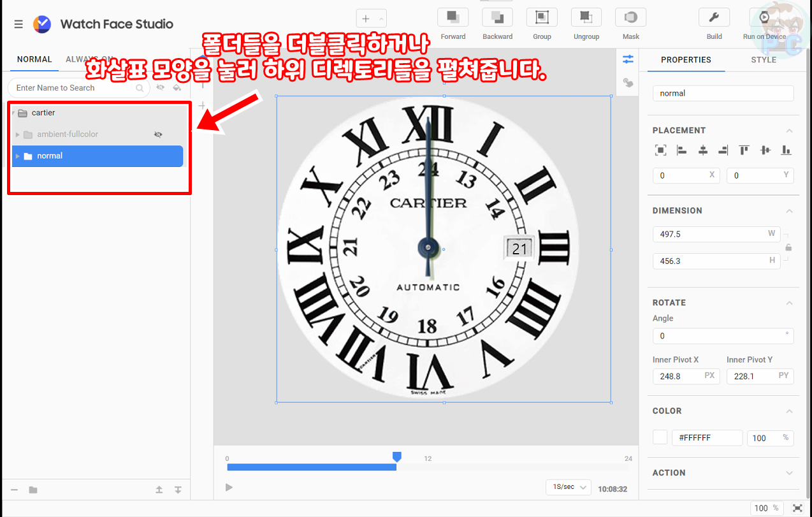
Task: Click the Enter Name to Search field
Action: coord(78,88)
